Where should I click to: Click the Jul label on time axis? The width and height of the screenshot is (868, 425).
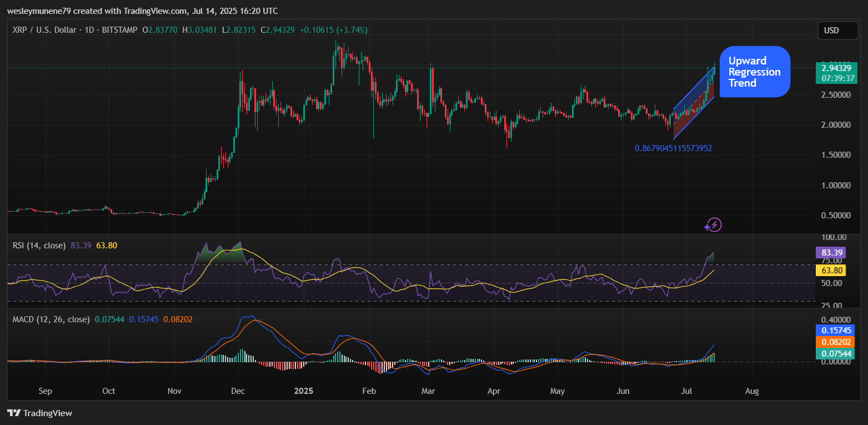[687, 391]
